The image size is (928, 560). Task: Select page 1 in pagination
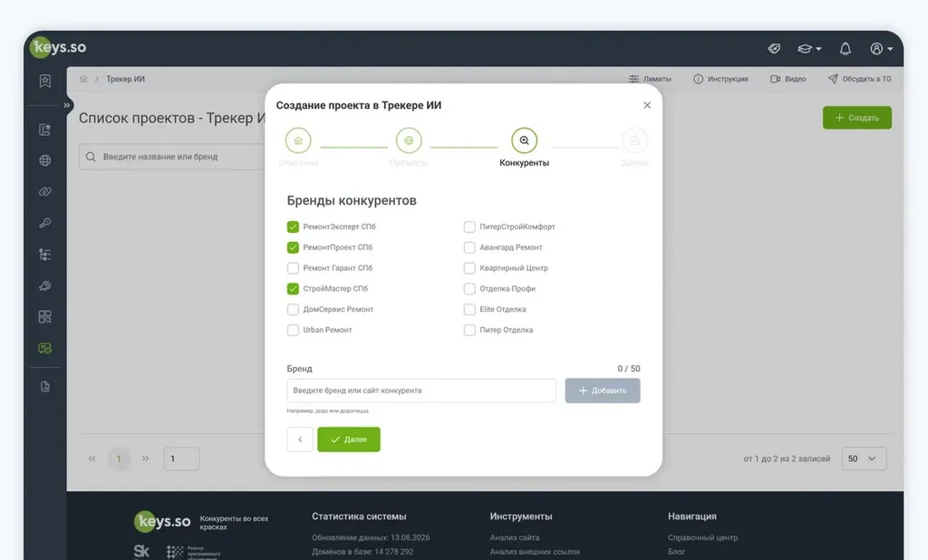tap(119, 459)
